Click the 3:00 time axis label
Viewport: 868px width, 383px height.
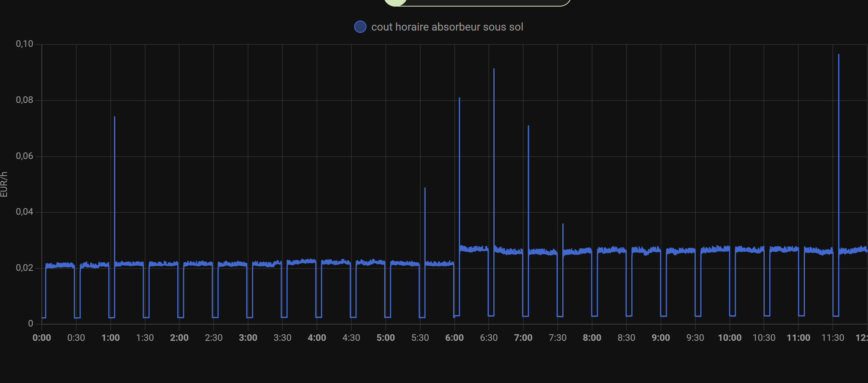pos(248,338)
